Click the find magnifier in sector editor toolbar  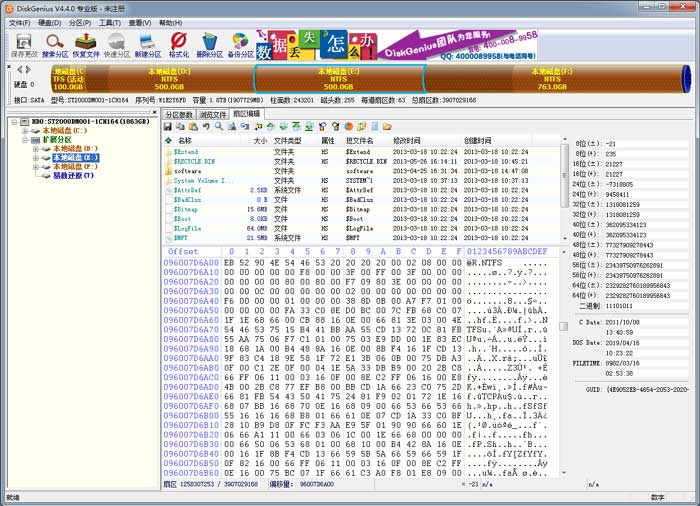(x=219, y=127)
